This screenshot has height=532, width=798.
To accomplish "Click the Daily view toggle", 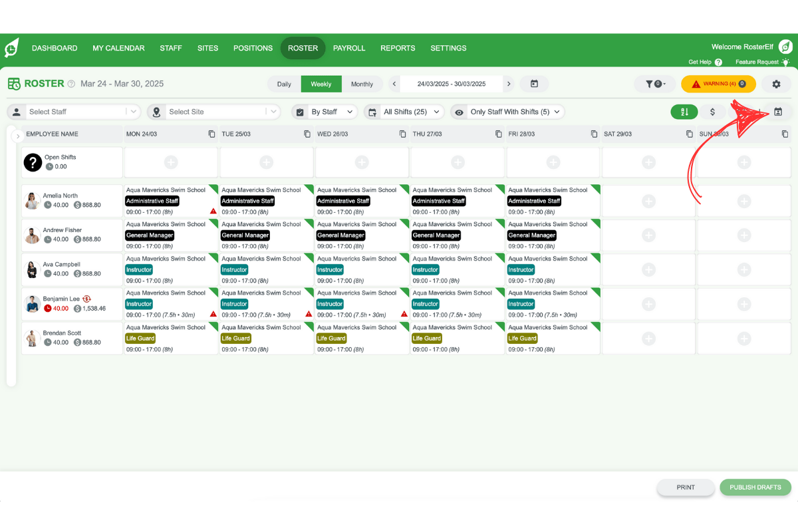I will click(x=283, y=84).
